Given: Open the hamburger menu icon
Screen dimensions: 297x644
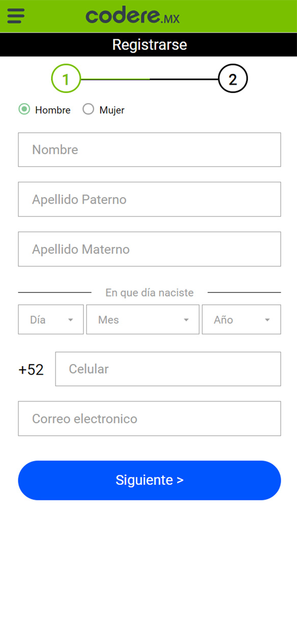Looking at the screenshot, I should 16,16.
